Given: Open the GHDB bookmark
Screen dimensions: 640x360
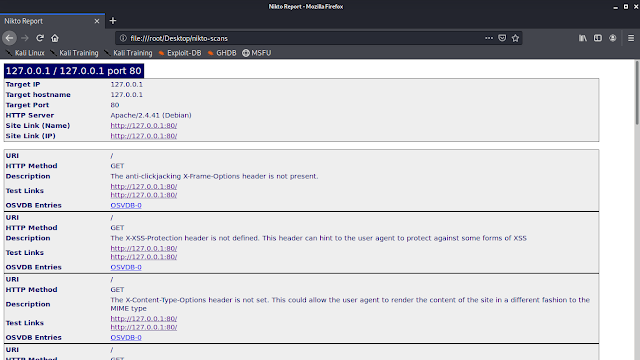Looking at the screenshot, I should pyautogui.click(x=222, y=53).
